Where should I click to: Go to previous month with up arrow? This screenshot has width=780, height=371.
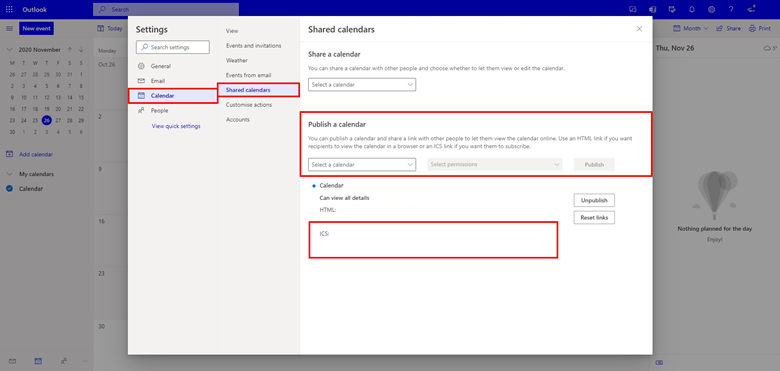click(x=70, y=50)
